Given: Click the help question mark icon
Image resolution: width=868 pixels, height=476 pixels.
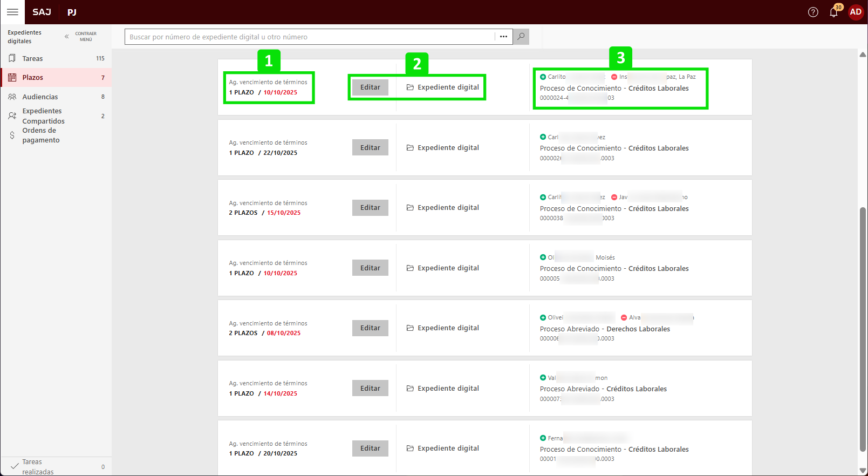Looking at the screenshot, I should pyautogui.click(x=813, y=12).
